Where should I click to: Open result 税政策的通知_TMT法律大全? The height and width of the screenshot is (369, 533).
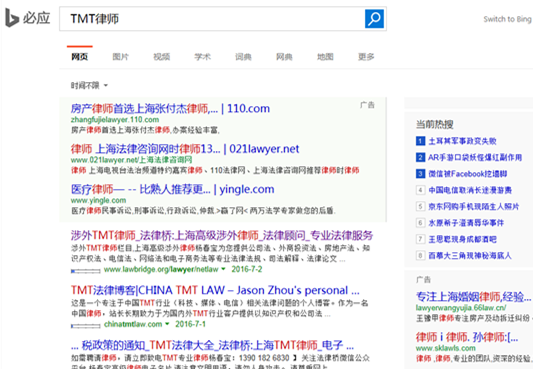(x=212, y=345)
